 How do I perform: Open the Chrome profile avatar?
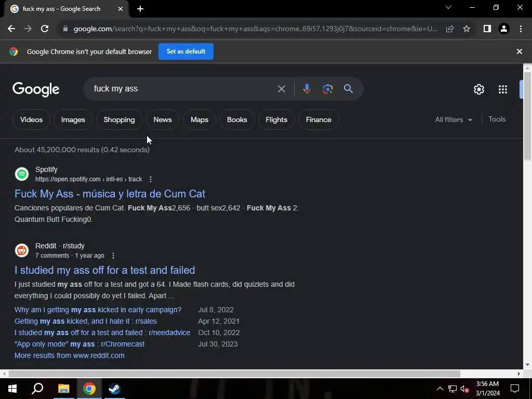pyautogui.click(x=504, y=29)
